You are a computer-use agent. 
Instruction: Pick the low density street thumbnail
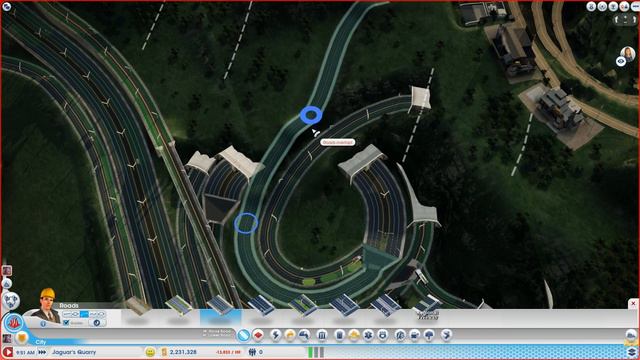(x=179, y=306)
